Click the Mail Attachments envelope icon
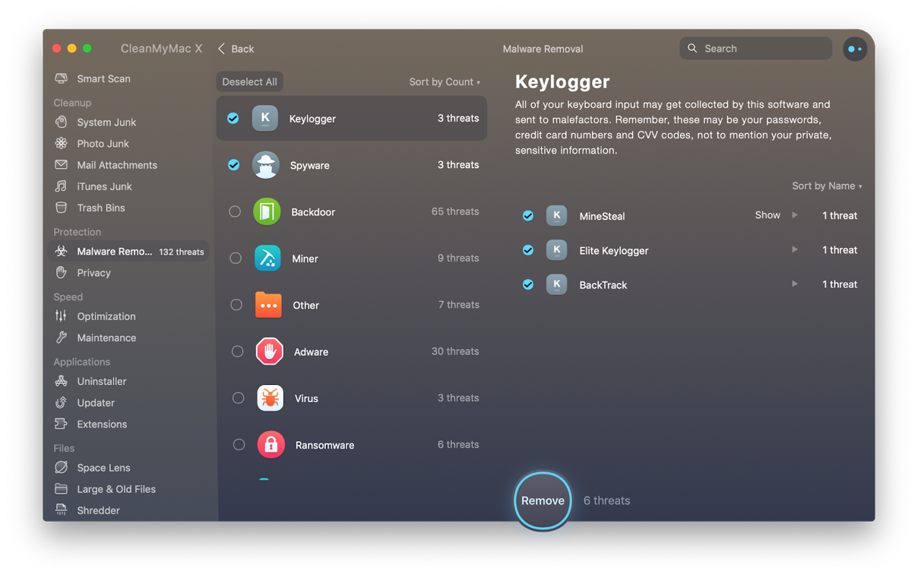 62,164
